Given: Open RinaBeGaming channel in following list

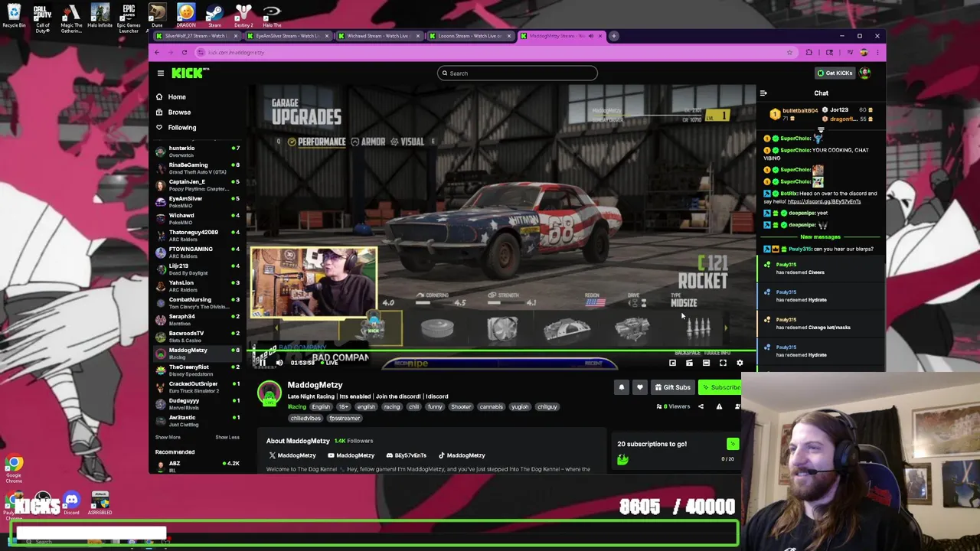Looking at the screenshot, I should click(198, 168).
